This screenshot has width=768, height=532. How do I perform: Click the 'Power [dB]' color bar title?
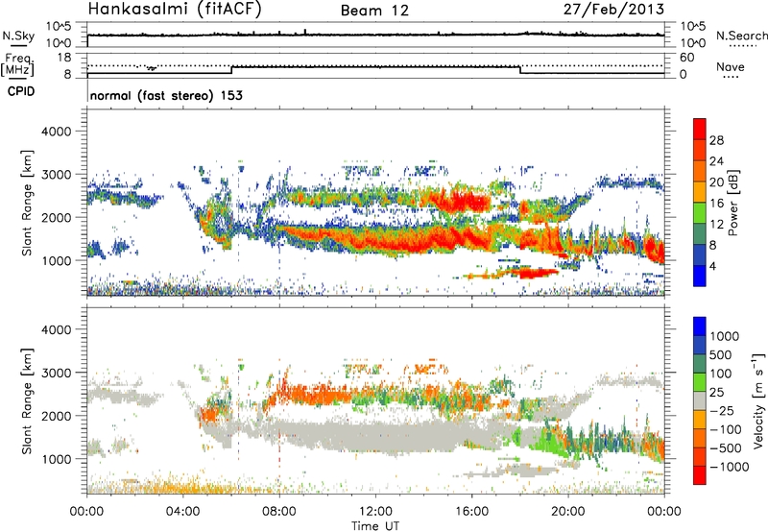(x=732, y=203)
